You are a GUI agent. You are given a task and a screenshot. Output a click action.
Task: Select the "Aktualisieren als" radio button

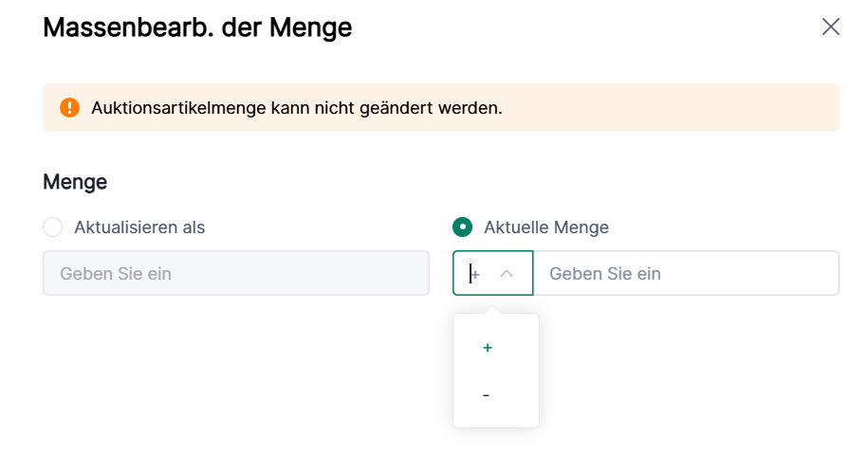(x=53, y=227)
